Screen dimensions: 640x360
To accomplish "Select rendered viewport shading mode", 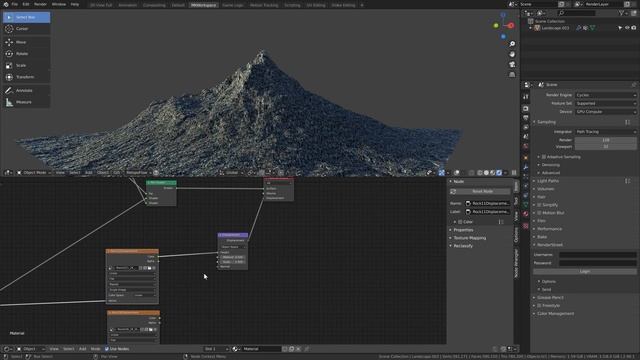I will 499,173.
